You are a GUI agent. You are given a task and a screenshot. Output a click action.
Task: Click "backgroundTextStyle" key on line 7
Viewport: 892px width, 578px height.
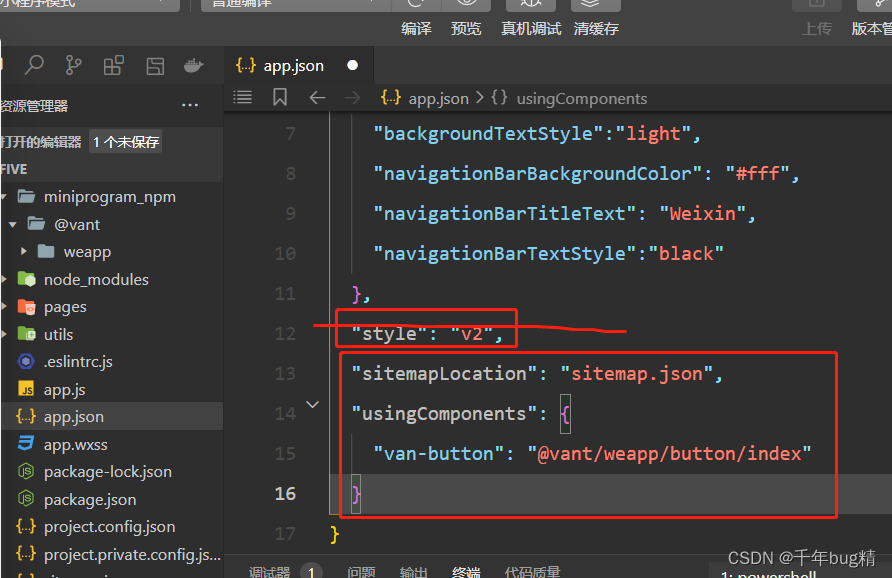[488, 134]
